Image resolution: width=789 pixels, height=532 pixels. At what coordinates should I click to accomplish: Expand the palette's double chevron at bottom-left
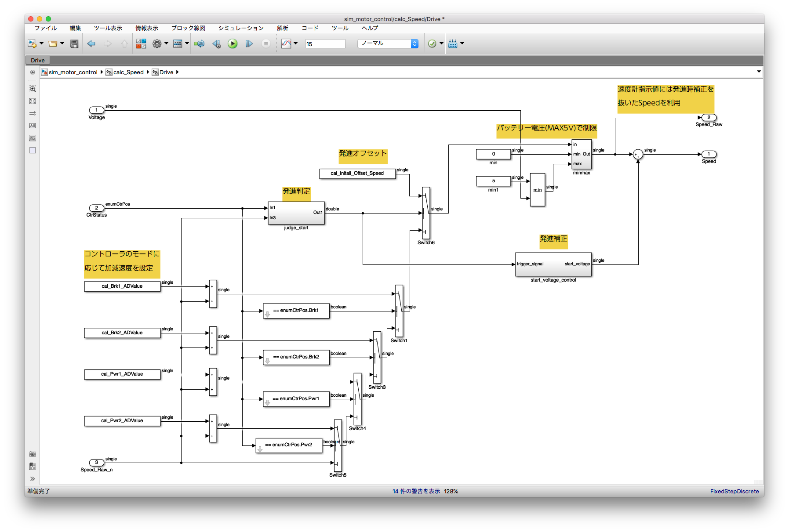point(33,479)
